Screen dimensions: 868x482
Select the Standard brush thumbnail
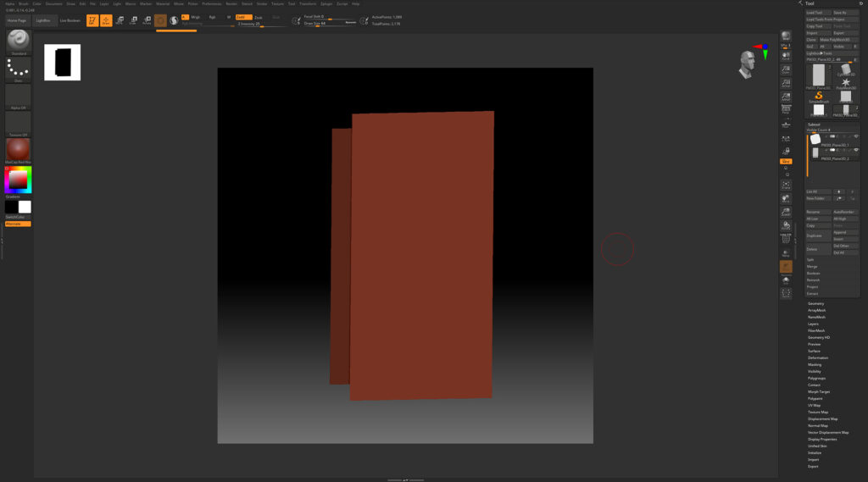19,42
